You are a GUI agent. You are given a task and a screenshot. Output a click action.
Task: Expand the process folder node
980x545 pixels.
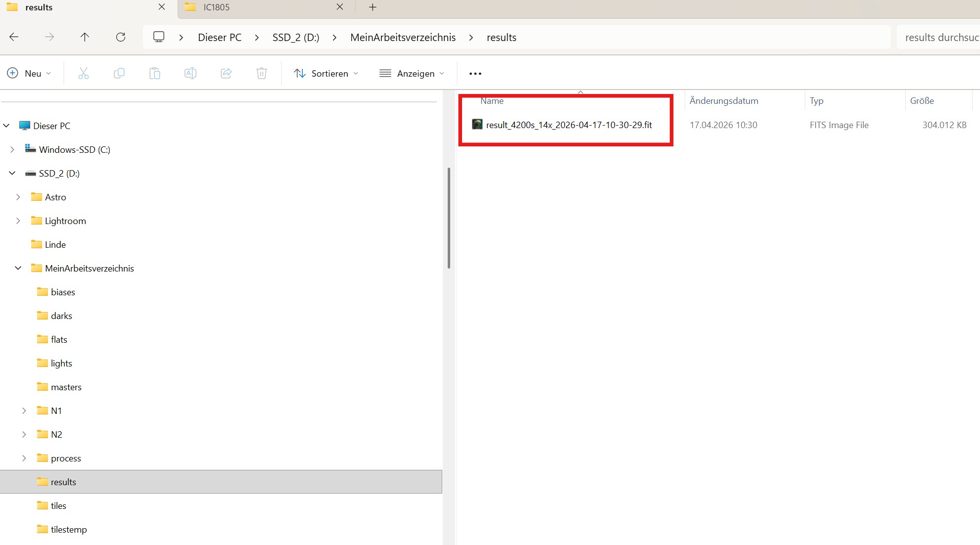pyautogui.click(x=24, y=458)
